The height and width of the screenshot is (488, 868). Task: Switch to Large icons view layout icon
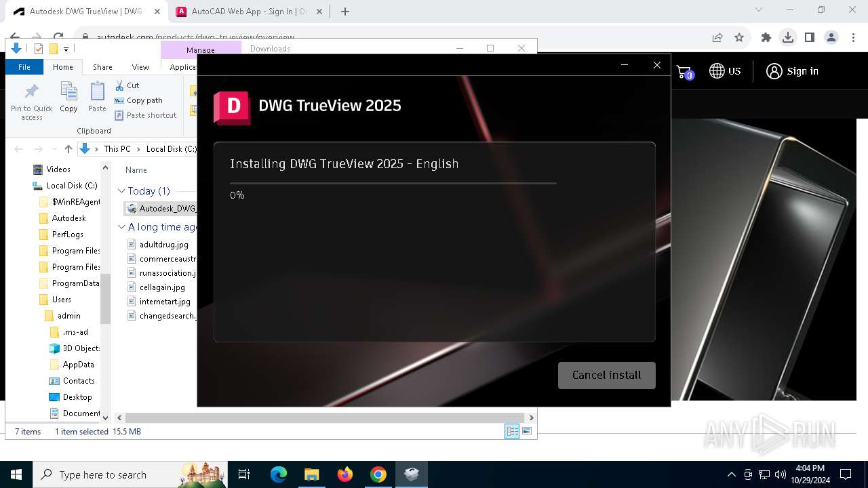pos(527,431)
